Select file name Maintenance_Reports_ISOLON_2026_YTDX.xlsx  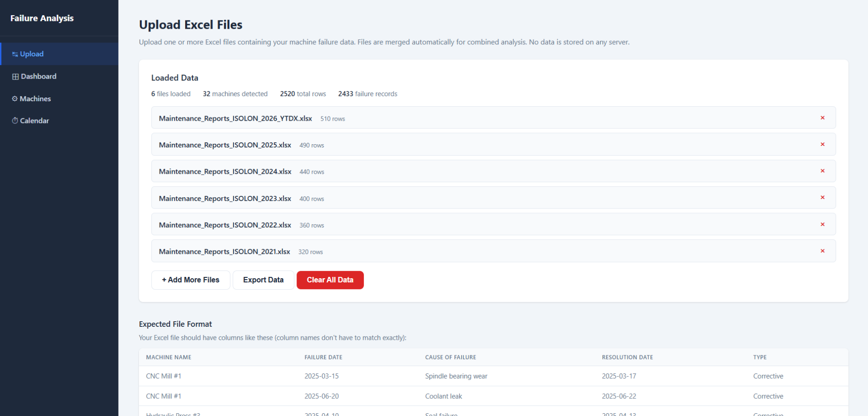pyautogui.click(x=235, y=118)
